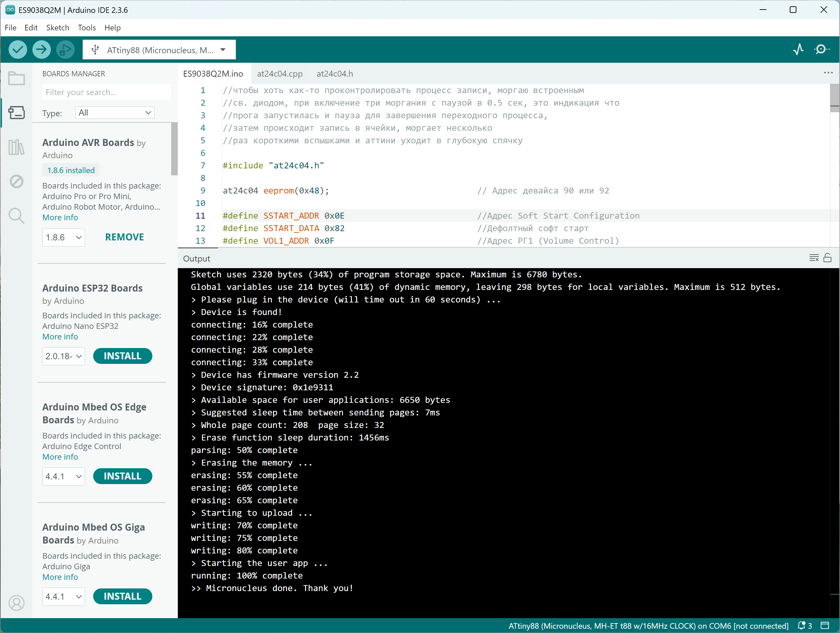This screenshot has width=840, height=633.
Task: Click the '1.8.6 installed' badge
Action: point(71,170)
